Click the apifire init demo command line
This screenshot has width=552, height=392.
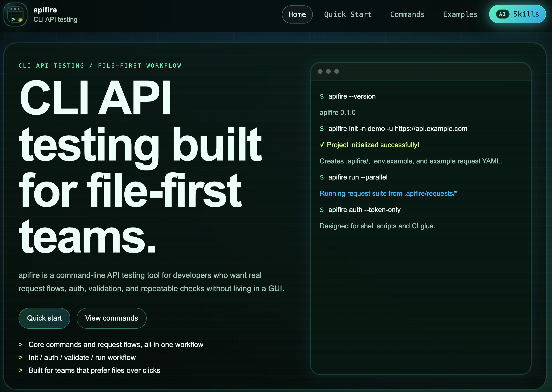(x=398, y=129)
